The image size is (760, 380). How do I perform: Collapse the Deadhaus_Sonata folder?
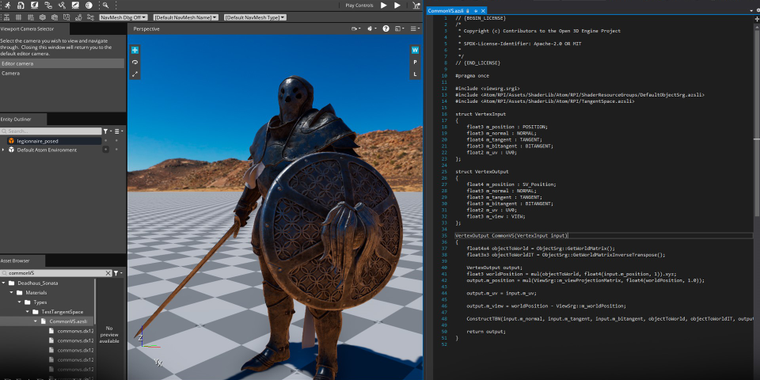click(3, 283)
